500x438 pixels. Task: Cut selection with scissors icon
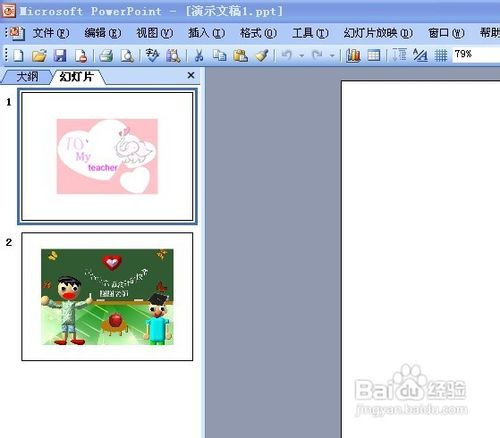199,55
